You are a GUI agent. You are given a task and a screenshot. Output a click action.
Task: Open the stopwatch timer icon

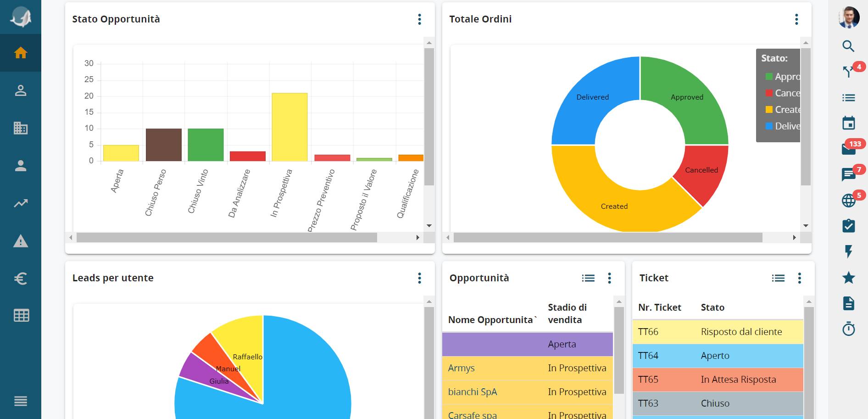coord(848,329)
